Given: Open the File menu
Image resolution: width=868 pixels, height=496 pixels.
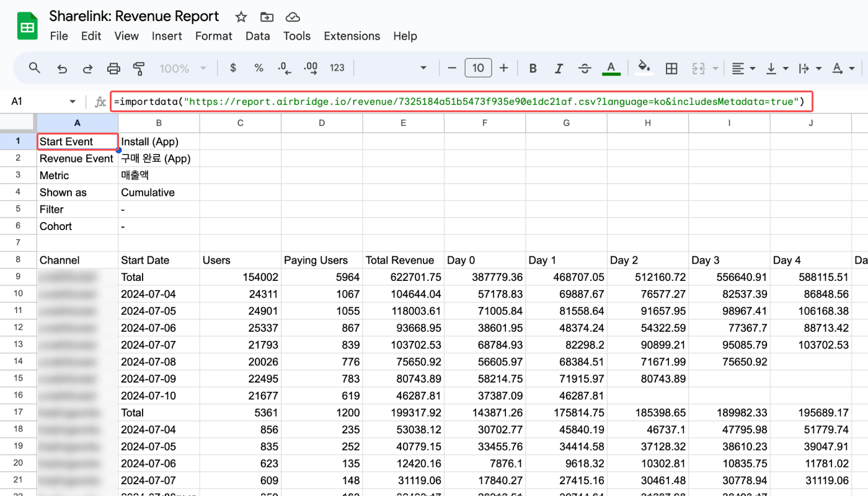Looking at the screenshot, I should (x=59, y=36).
